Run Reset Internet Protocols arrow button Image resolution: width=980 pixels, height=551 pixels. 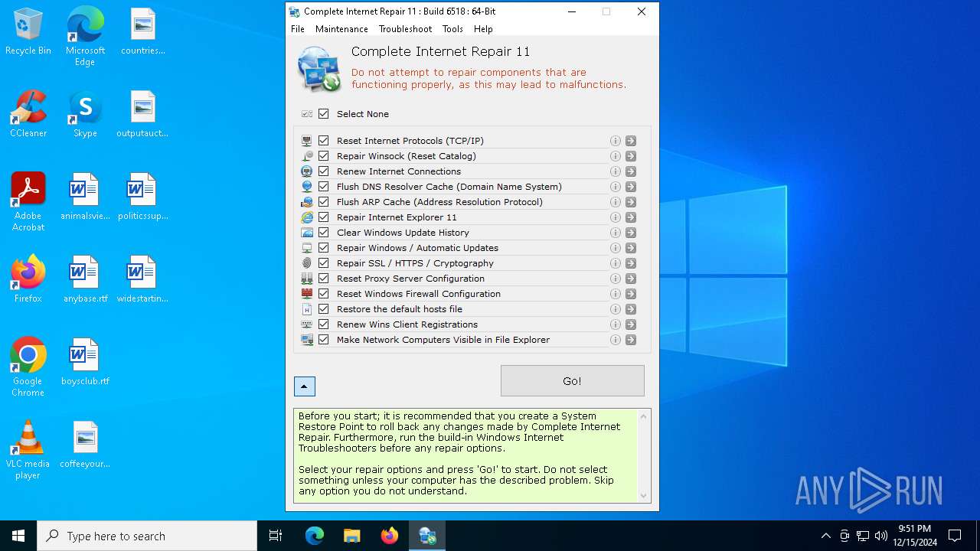631,141
